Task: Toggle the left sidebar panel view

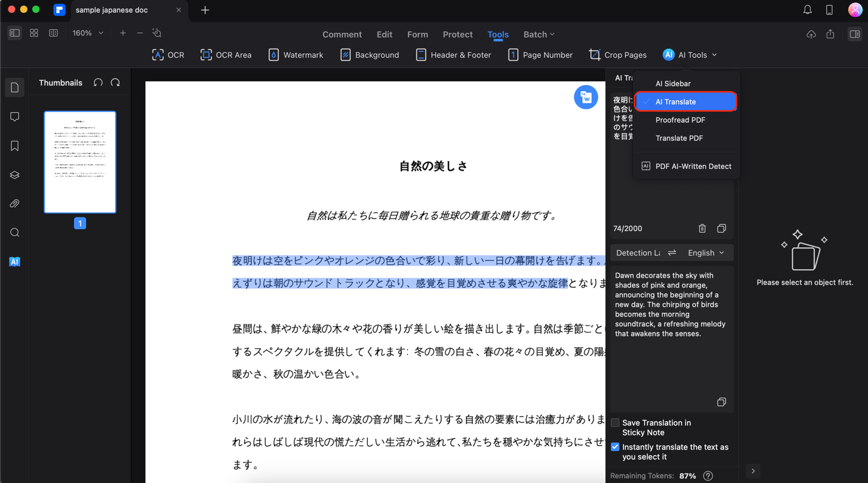Action: point(15,33)
